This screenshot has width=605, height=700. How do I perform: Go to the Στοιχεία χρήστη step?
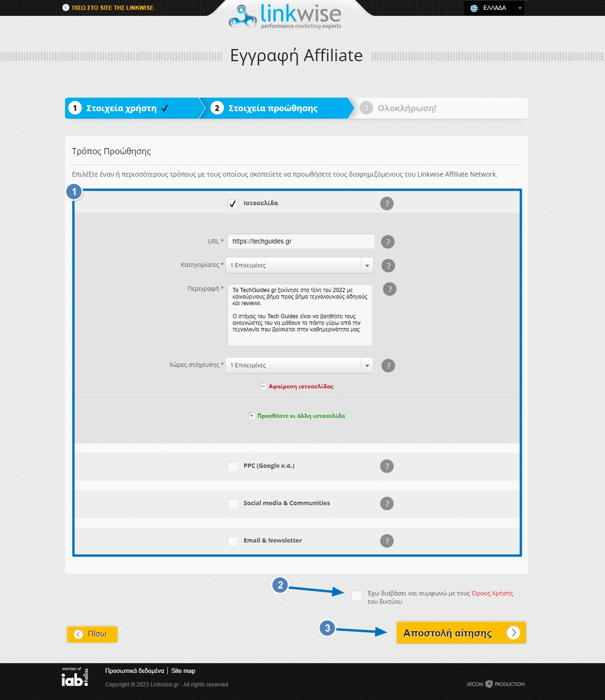click(x=119, y=107)
